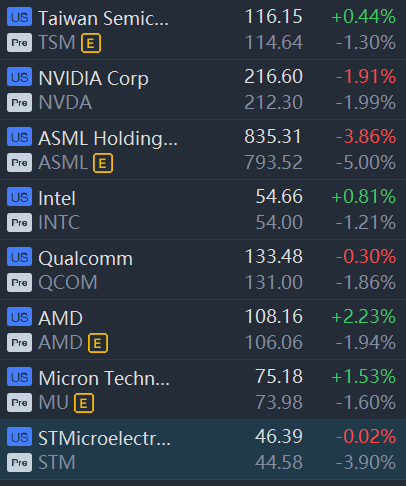This screenshot has width=406, height=486.
Task: Click the US market badge for Intel
Action: click(x=19, y=197)
